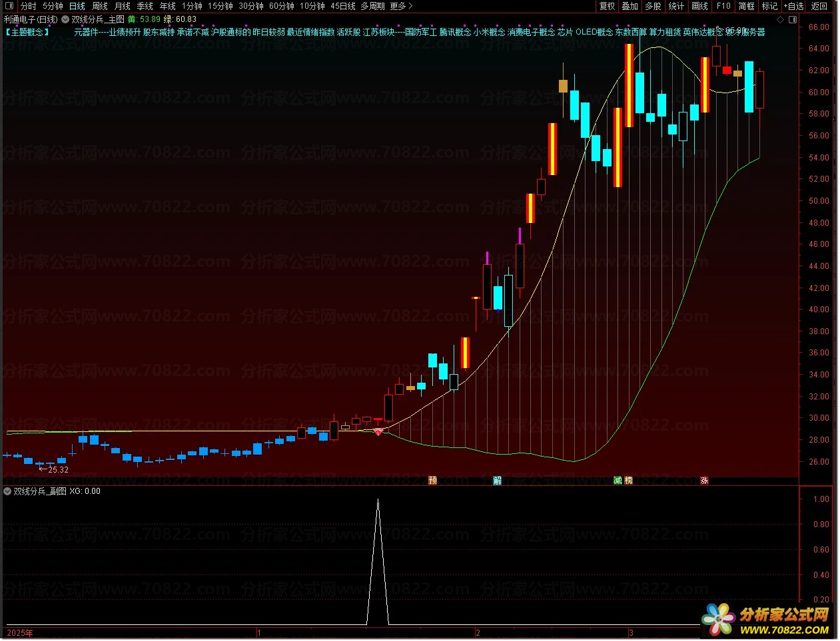Screen dimensions: 840x641
Task: Click the 小米概念 concept tag
Action: (489, 32)
